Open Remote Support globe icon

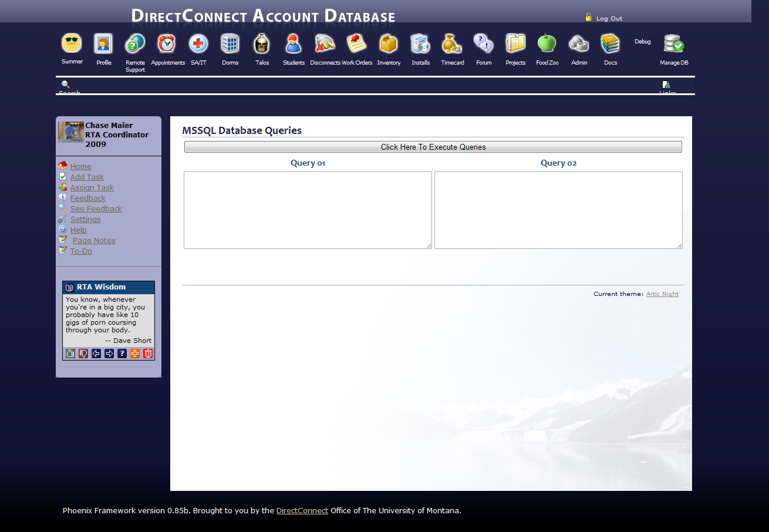(x=135, y=43)
